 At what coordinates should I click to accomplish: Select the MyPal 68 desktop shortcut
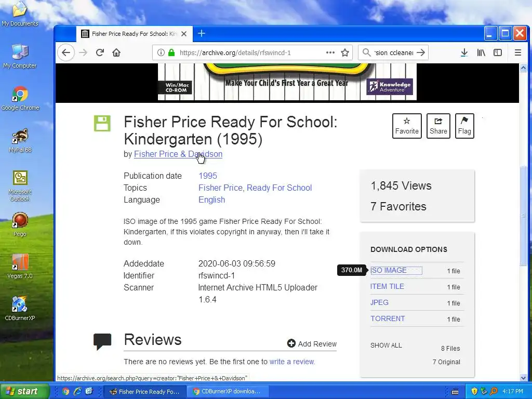tap(20, 140)
